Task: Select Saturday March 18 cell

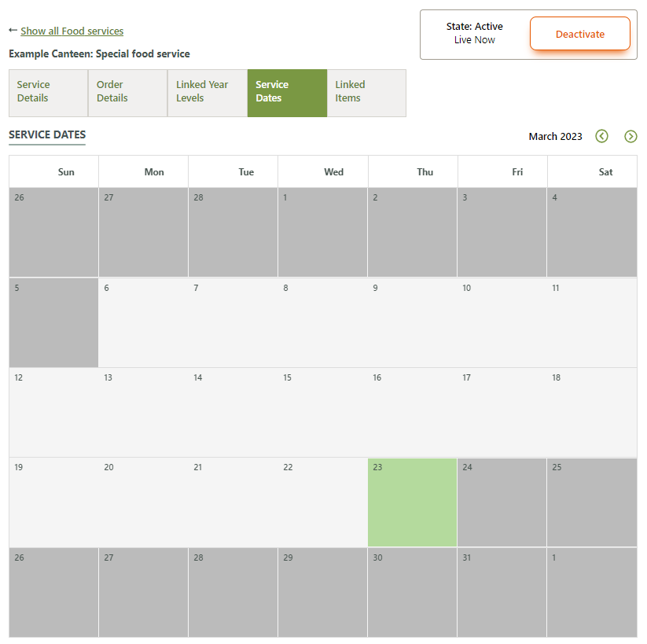Action: [591, 412]
